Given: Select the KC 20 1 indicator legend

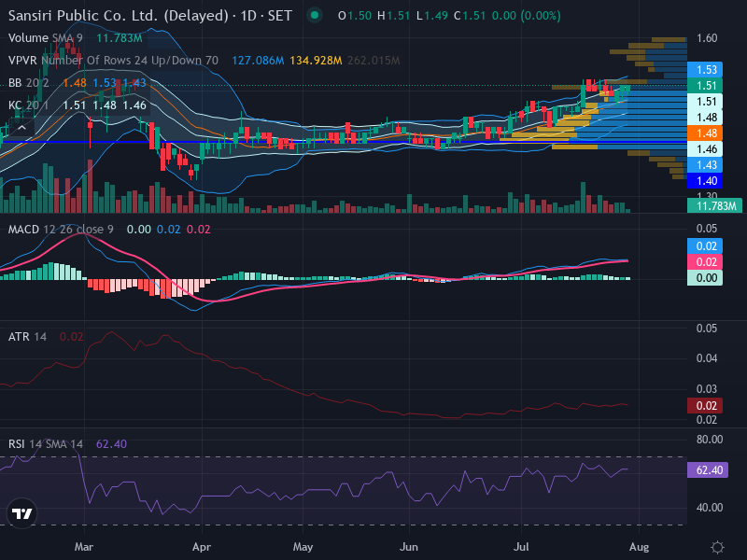Looking at the screenshot, I should [29, 105].
